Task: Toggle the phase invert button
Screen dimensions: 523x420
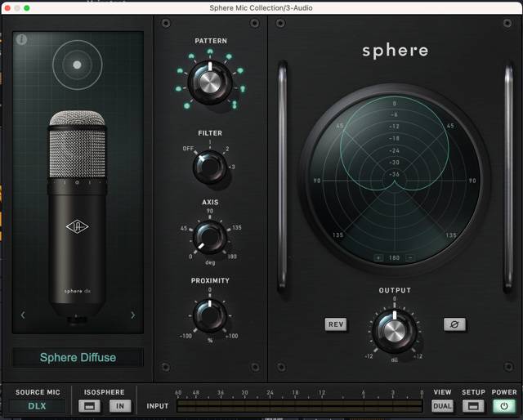Action: pyautogui.click(x=454, y=324)
